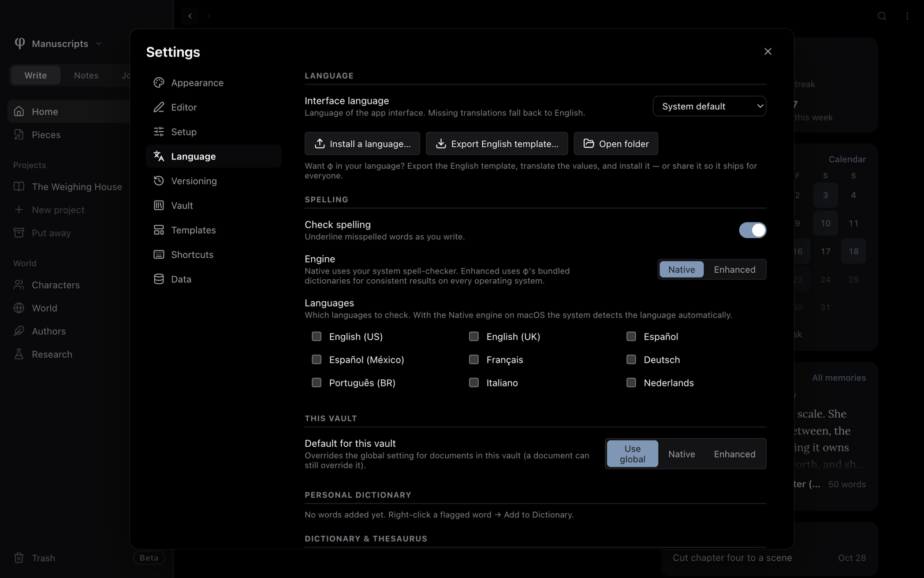Check the Français language box

(474, 360)
